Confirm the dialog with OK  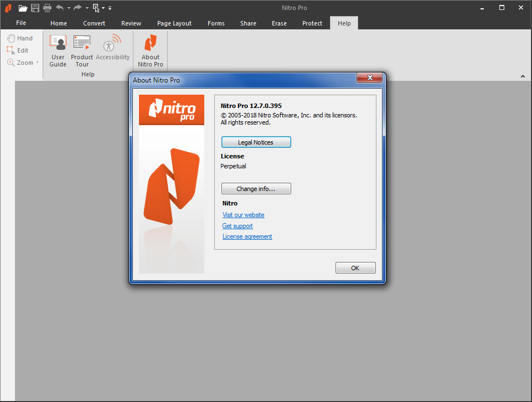click(x=355, y=268)
